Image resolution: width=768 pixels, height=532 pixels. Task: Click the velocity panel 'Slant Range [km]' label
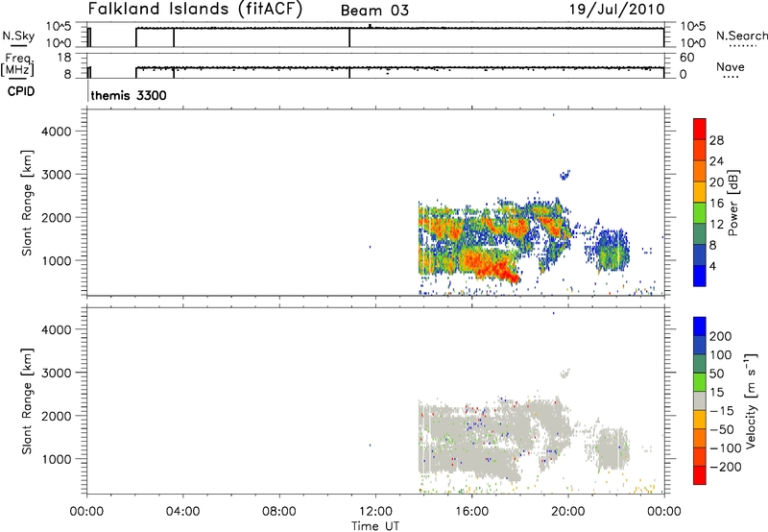pos(27,400)
